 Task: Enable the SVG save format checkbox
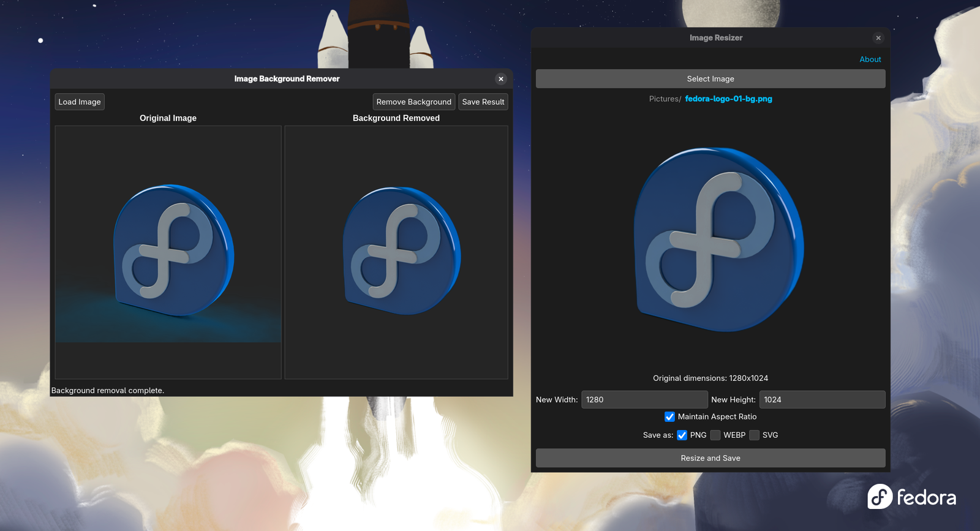(754, 435)
